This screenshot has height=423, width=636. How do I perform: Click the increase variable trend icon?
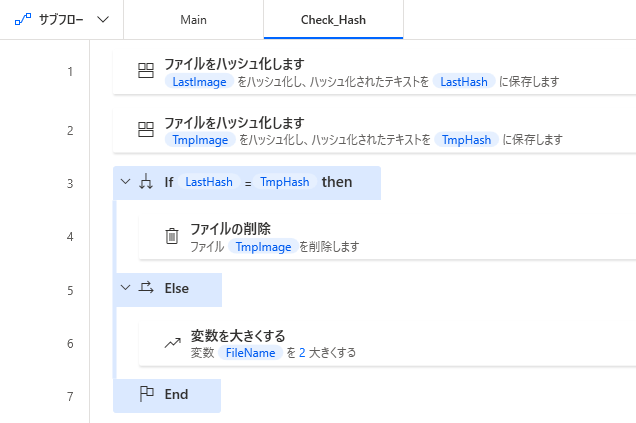pyautogui.click(x=171, y=343)
